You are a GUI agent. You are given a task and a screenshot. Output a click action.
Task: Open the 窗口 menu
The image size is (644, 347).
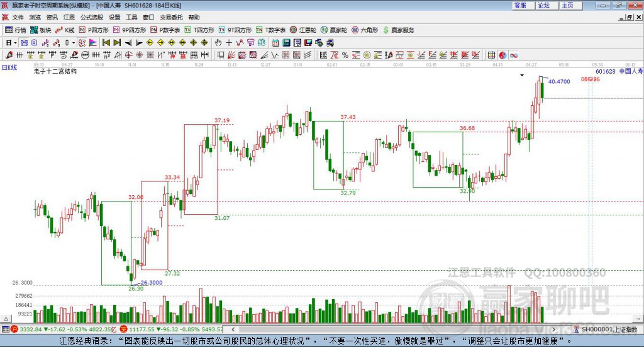[x=148, y=17]
